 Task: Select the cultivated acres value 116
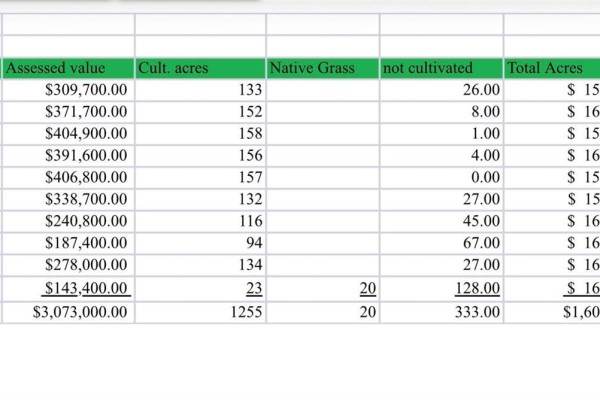click(201, 221)
